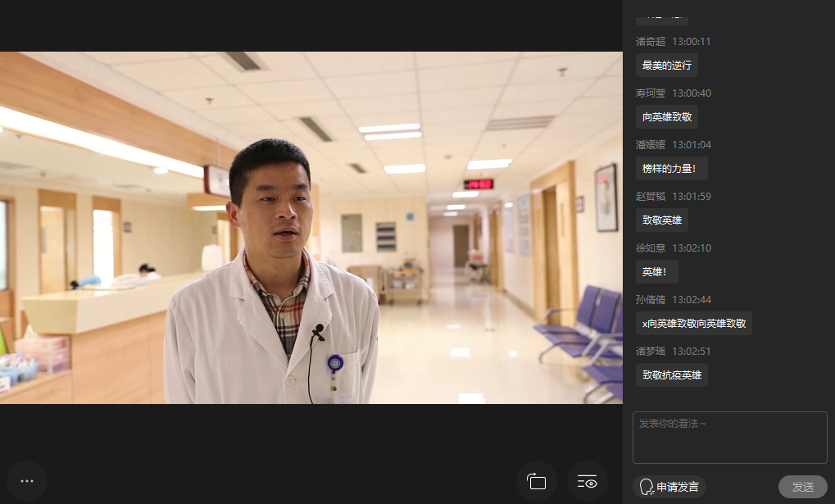835x504 pixels.
Task: Click username 潘媛媛 in chat
Action: tap(651, 144)
